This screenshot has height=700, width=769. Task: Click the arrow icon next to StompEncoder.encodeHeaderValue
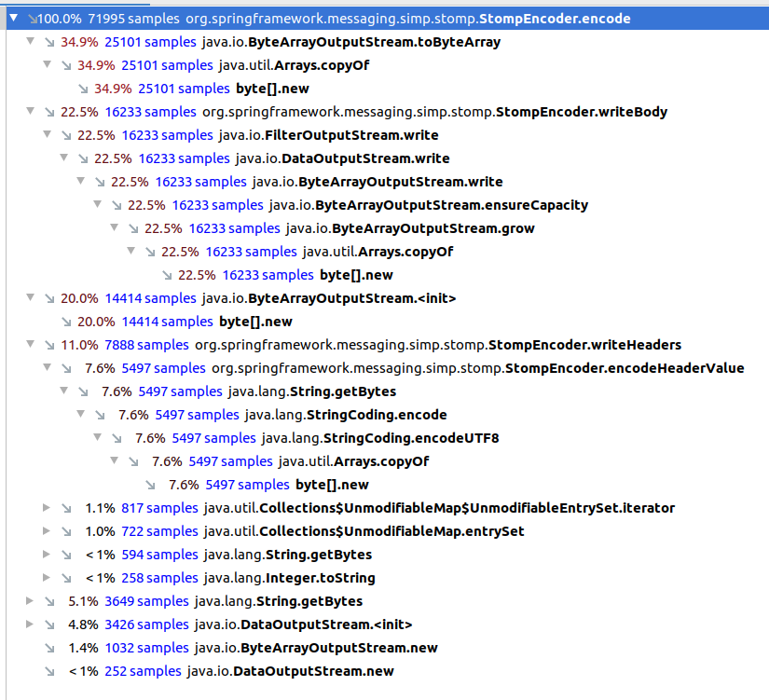click(65, 368)
